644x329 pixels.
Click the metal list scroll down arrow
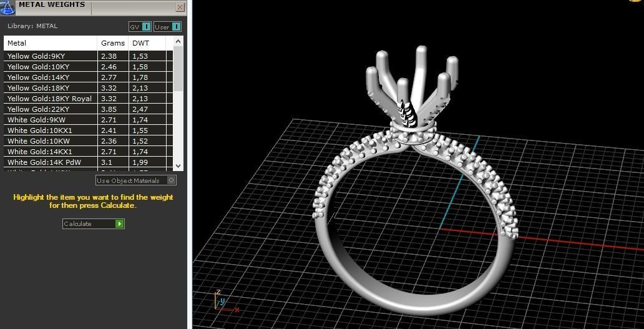point(178,166)
